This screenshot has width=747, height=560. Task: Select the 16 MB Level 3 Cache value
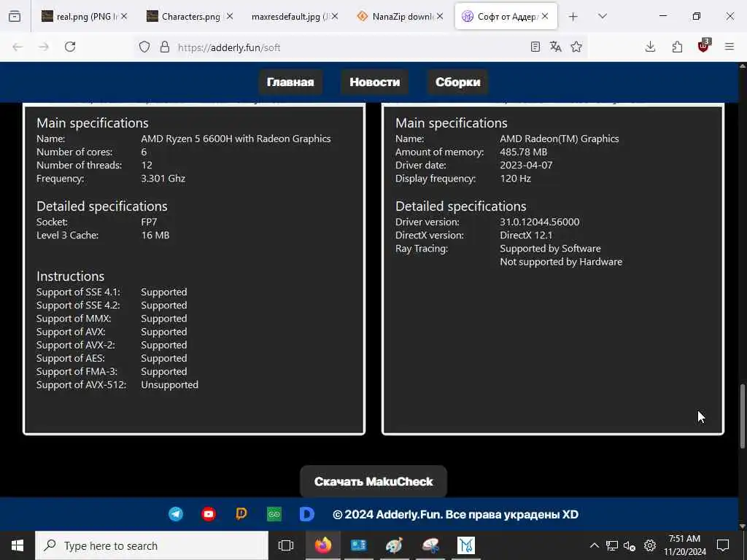tap(155, 236)
